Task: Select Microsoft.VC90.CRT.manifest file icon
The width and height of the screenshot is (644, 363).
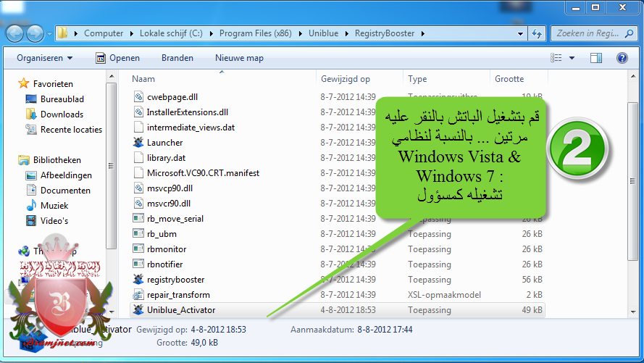Action: pyautogui.click(x=138, y=172)
